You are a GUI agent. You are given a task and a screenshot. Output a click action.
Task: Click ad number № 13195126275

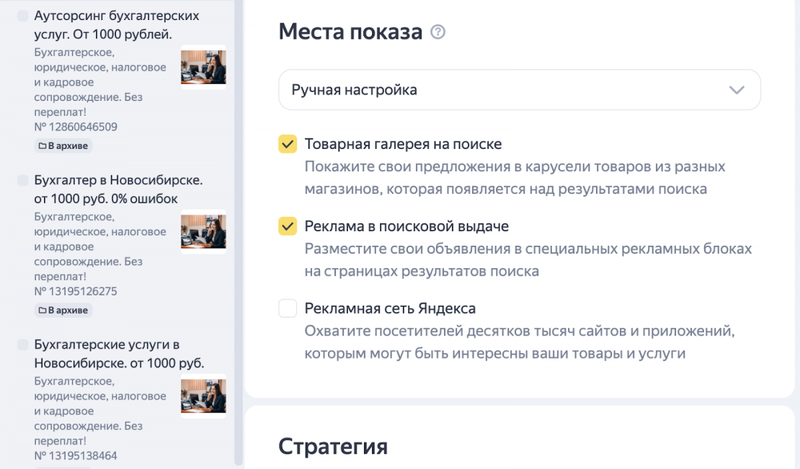click(76, 291)
